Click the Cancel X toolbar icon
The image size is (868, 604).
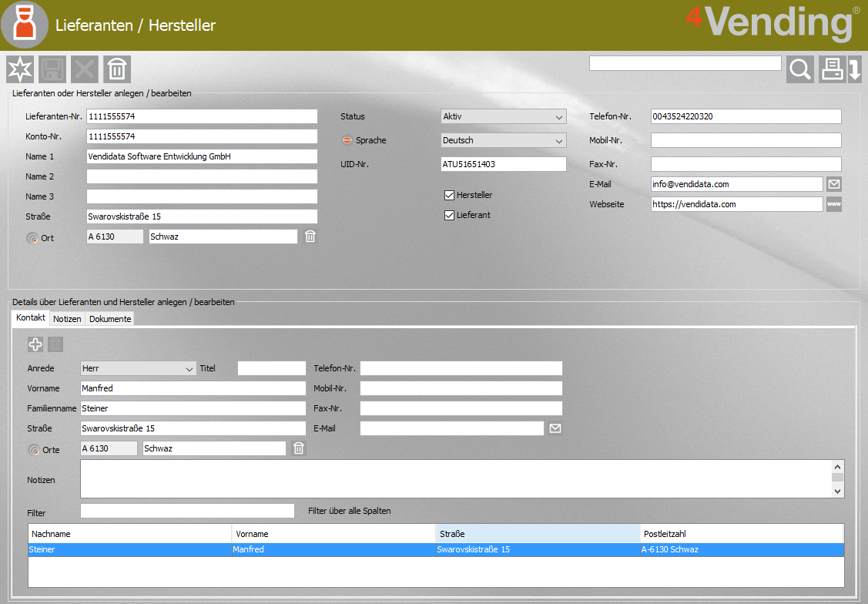85,69
